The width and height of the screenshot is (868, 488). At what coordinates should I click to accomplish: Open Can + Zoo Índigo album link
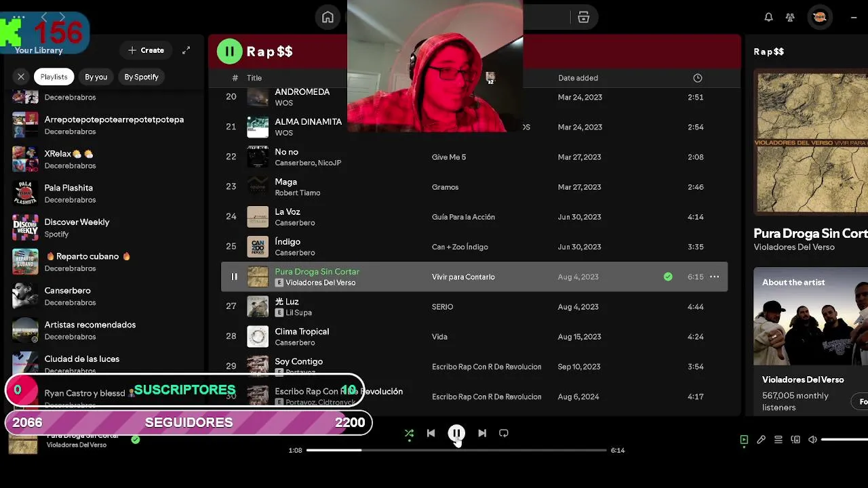click(x=460, y=247)
